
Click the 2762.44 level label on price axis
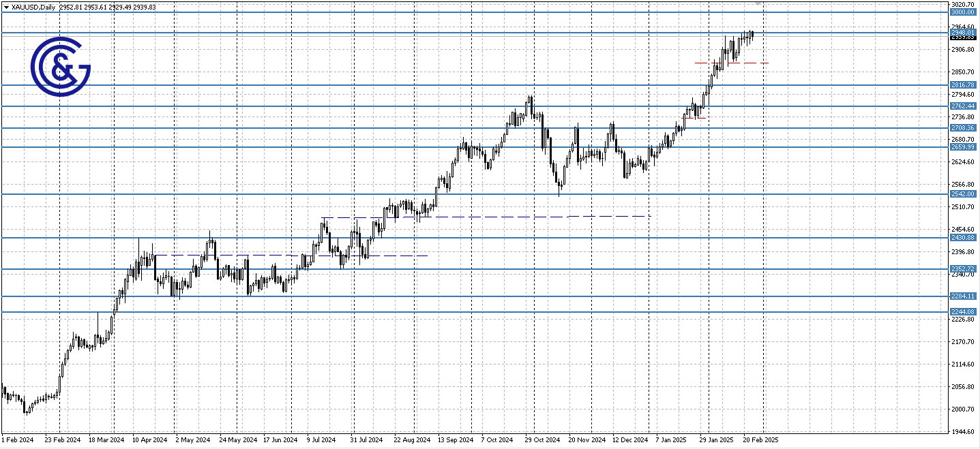(964, 106)
